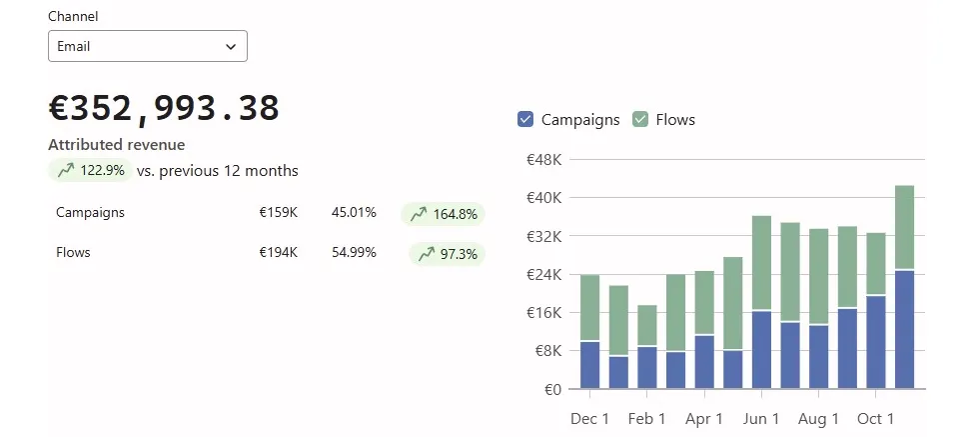Click the blue Campaigns segment of last bar
The image size is (980, 437).
(x=904, y=329)
